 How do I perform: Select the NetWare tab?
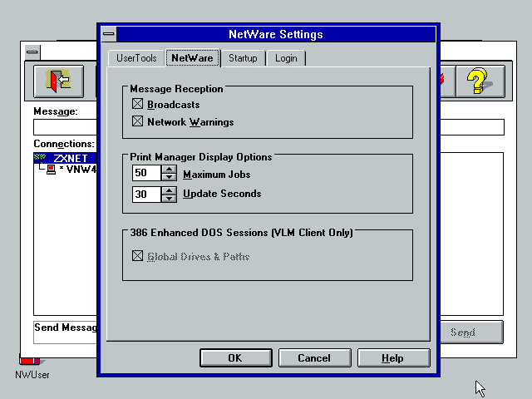pyautogui.click(x=192, y=58)
